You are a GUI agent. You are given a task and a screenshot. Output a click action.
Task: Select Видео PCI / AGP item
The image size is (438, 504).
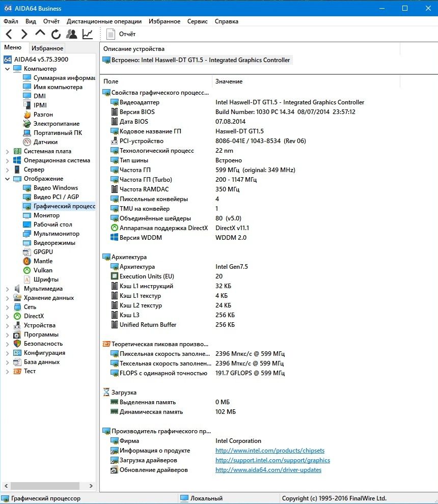51,197
